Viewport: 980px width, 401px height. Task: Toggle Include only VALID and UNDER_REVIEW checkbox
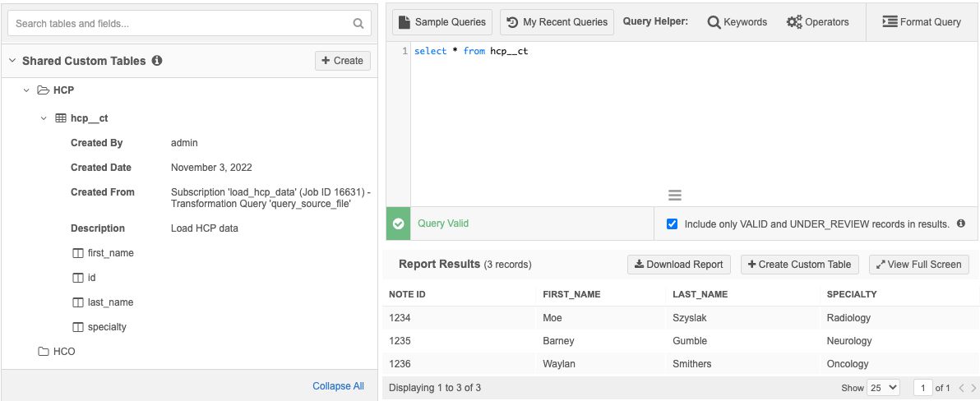point(672,224)
